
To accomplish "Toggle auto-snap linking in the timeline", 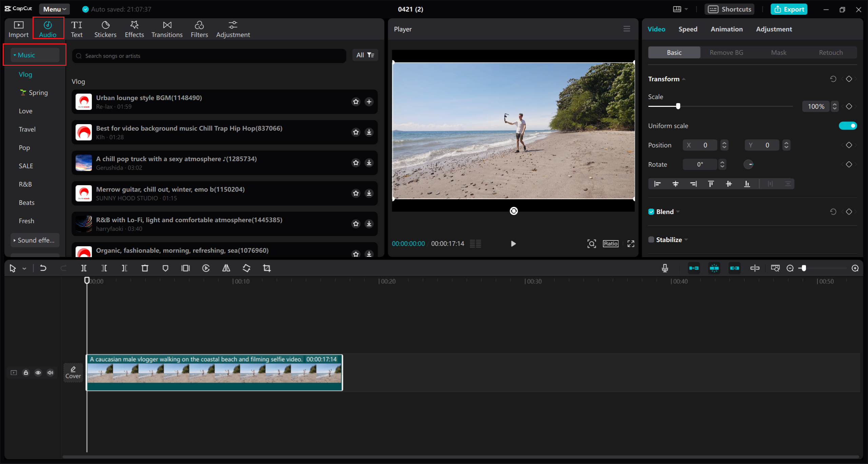I will pos(714,268).
